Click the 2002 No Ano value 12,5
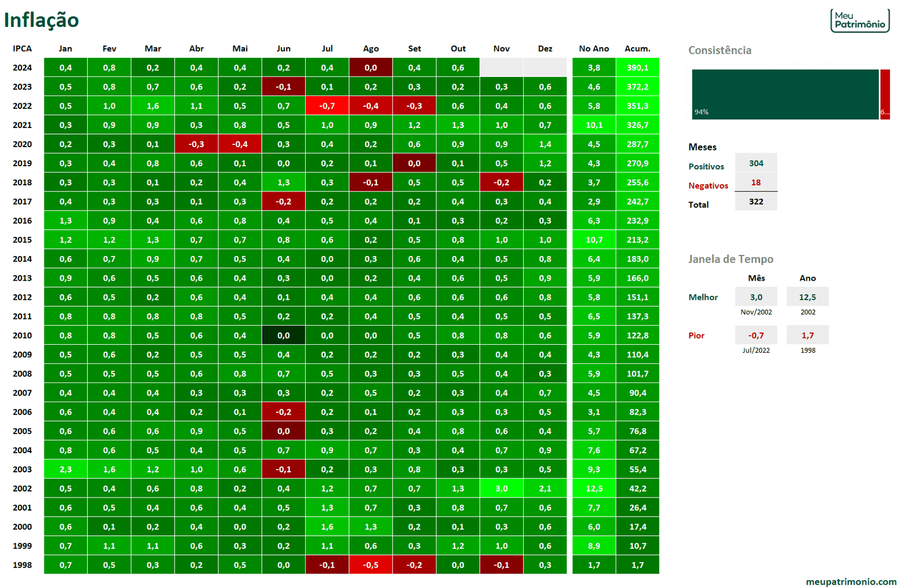Screen dimensions: 899x588 coord(594,489)
